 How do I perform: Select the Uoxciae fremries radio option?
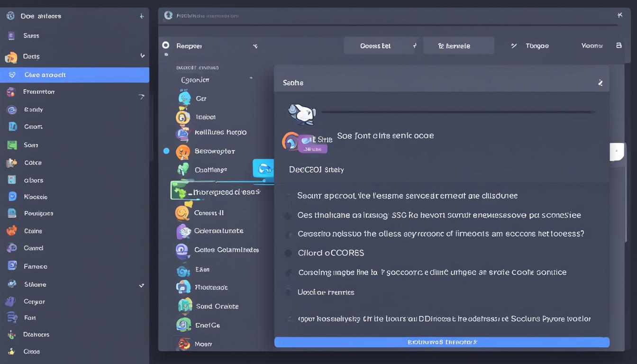pos(288,292)
